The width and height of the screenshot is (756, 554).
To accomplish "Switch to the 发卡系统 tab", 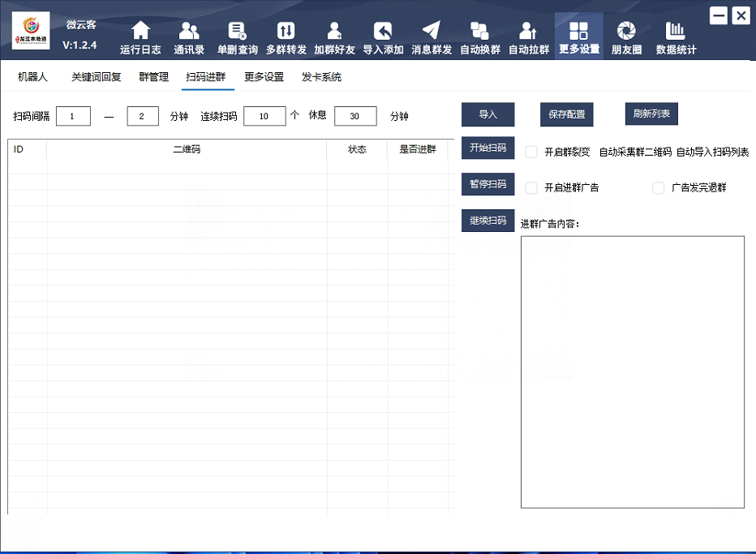I will 321,78.
